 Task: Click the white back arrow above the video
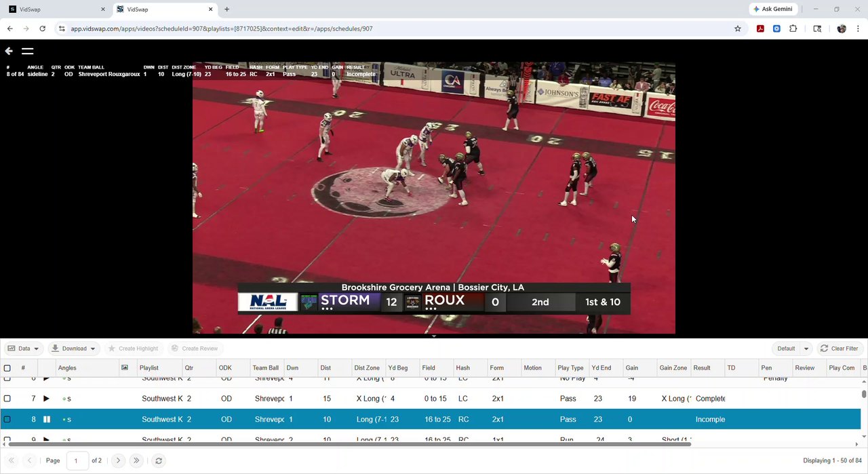(9, 51)
